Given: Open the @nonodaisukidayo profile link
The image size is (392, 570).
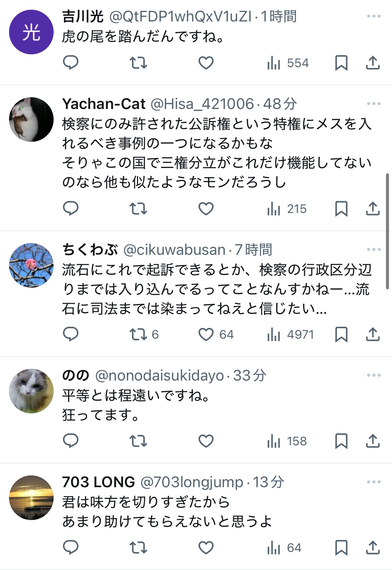Looking at the screenshot, I should point(159,376).
